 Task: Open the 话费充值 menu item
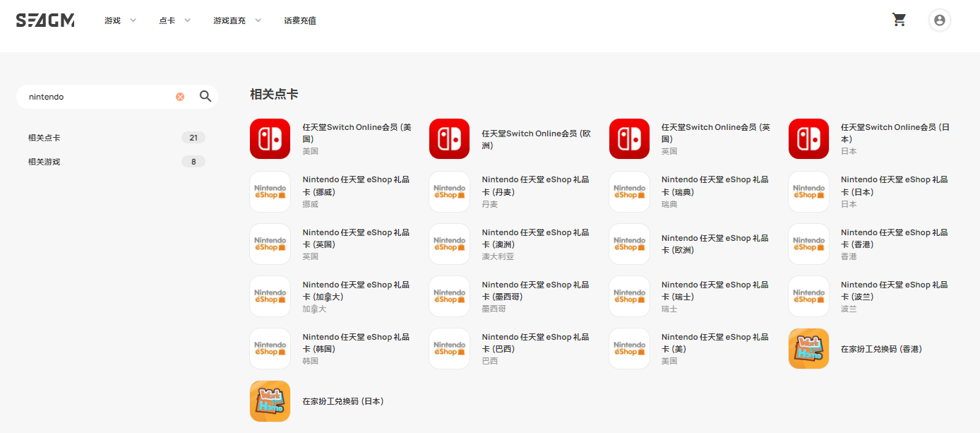(x=300, y=20)
